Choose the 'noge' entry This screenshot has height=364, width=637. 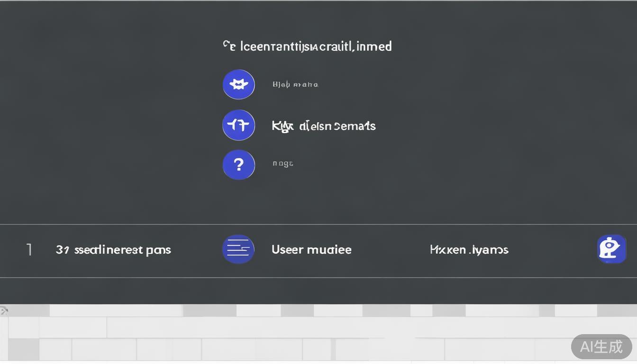click(x=282, y=164)
